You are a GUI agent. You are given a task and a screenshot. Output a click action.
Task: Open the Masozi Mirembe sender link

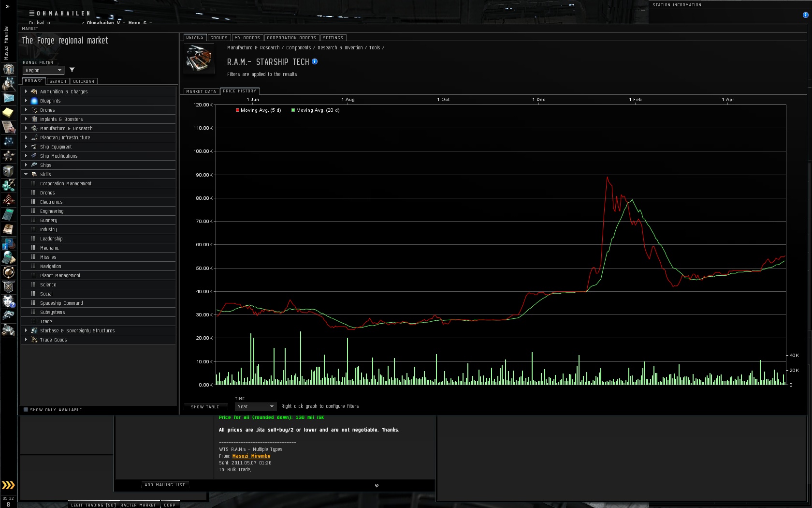tap(251, 456)
